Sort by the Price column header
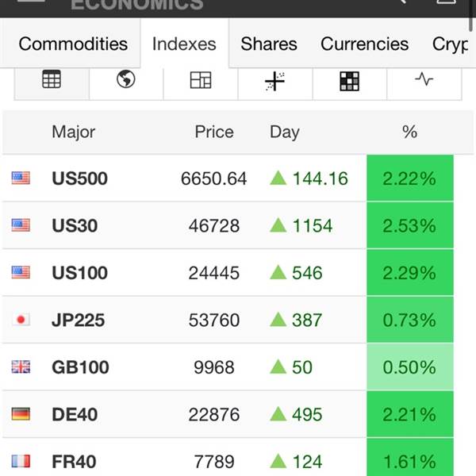476x476 pixels. (214, 132)
